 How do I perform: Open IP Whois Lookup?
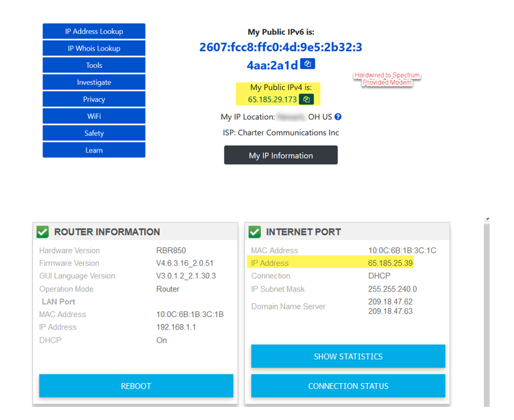[94, 48]
